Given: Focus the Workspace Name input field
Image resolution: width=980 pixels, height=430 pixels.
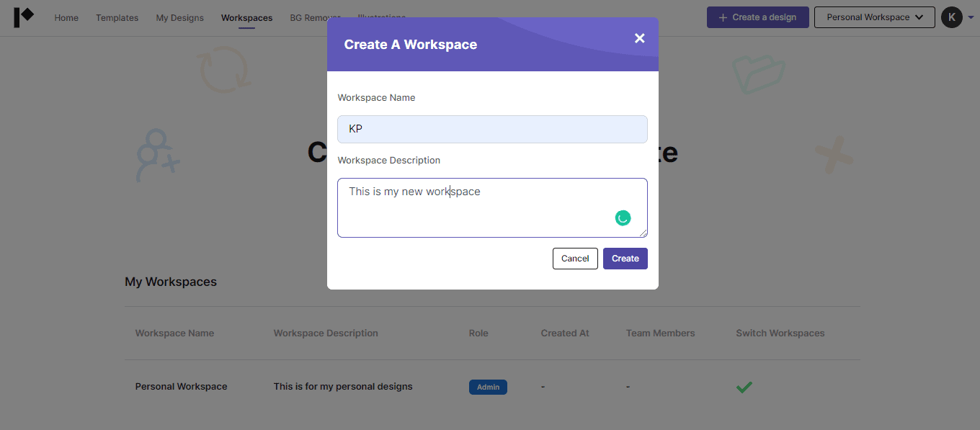Looking at the screenshot, I should click(492, 130).
